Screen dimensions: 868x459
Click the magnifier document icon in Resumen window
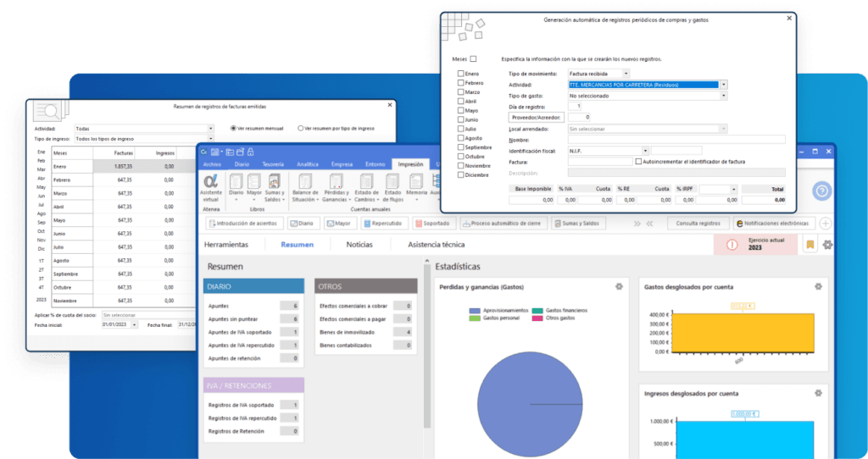click(x=50, y=111)
